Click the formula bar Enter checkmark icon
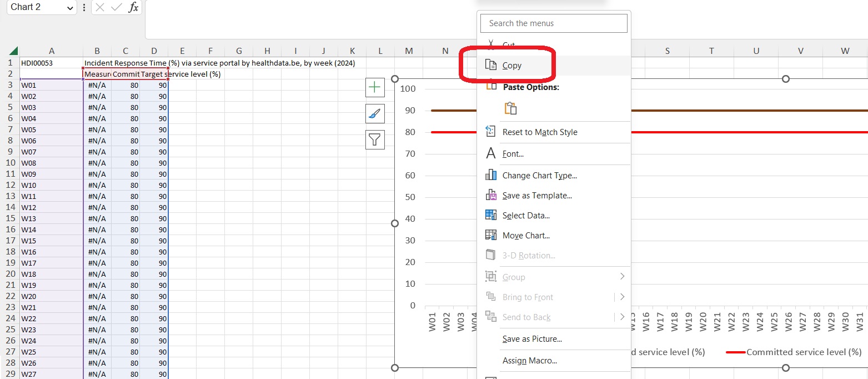 116,7
